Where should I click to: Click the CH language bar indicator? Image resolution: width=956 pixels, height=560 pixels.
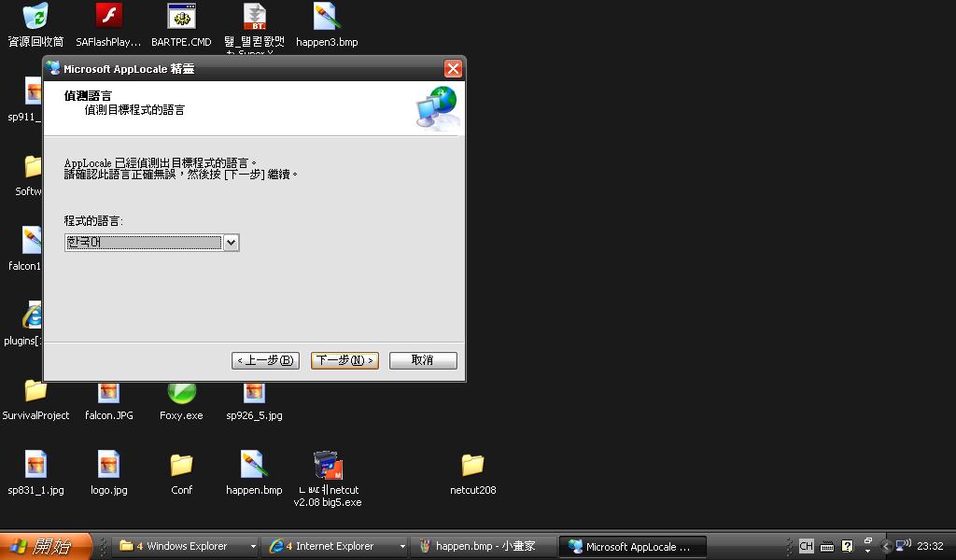point(806,547)
